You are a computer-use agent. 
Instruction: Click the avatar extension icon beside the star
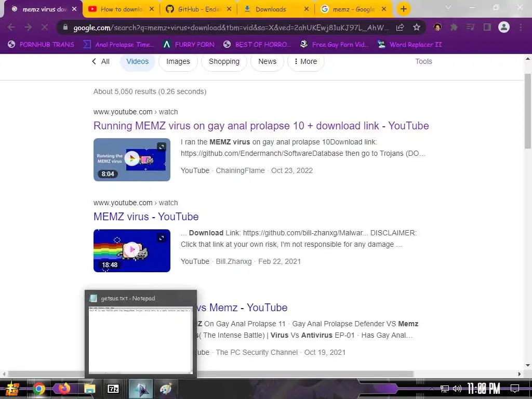[437, 27]
